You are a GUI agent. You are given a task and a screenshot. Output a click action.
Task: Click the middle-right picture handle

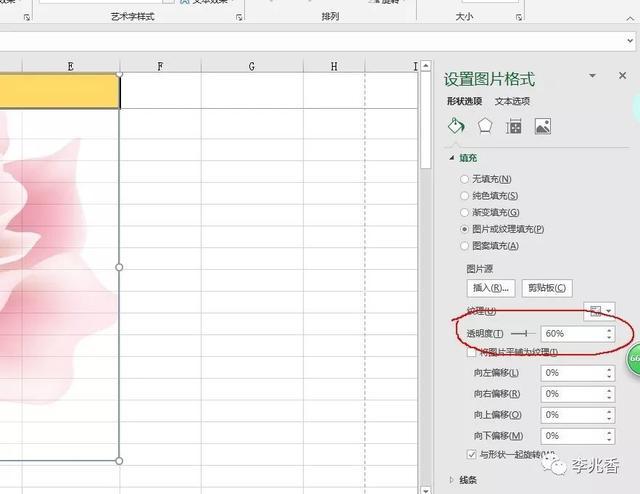[119, 267]
